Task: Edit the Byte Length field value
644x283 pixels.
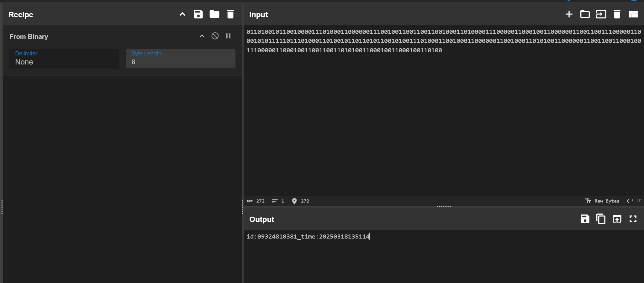Action: [181, 58]
